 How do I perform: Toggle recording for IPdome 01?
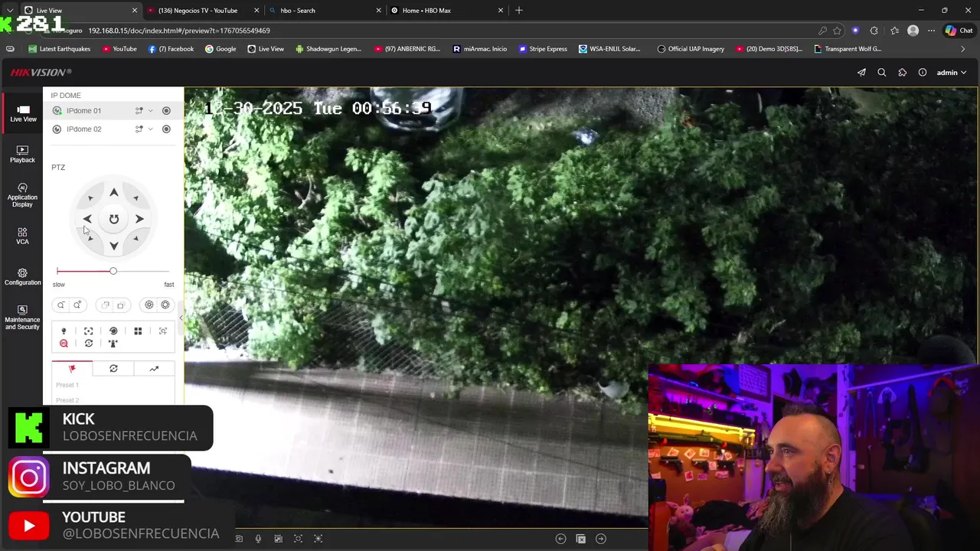[x=166, y=111]
